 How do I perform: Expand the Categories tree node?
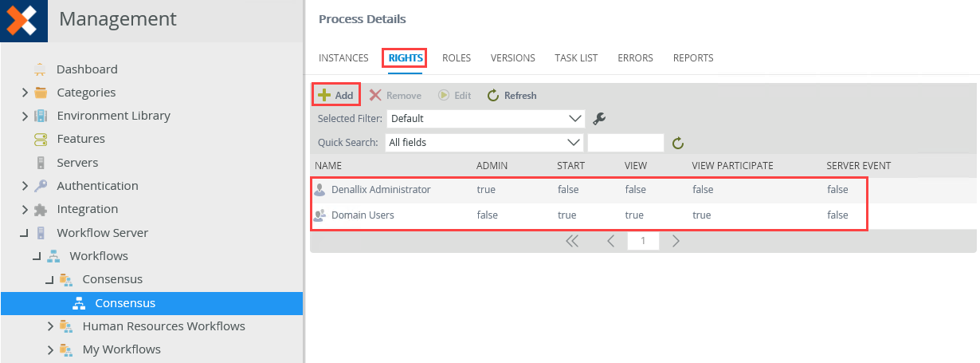click(25, 93)
